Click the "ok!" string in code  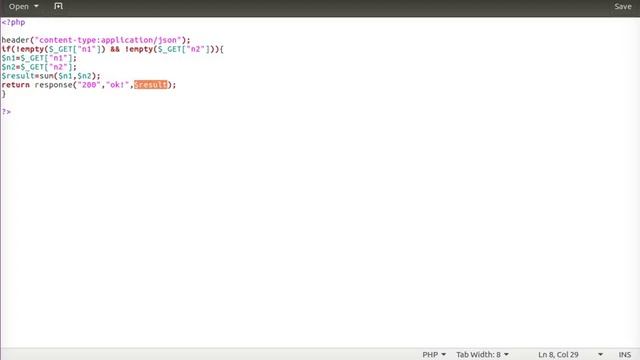click(x=118, y=85)
